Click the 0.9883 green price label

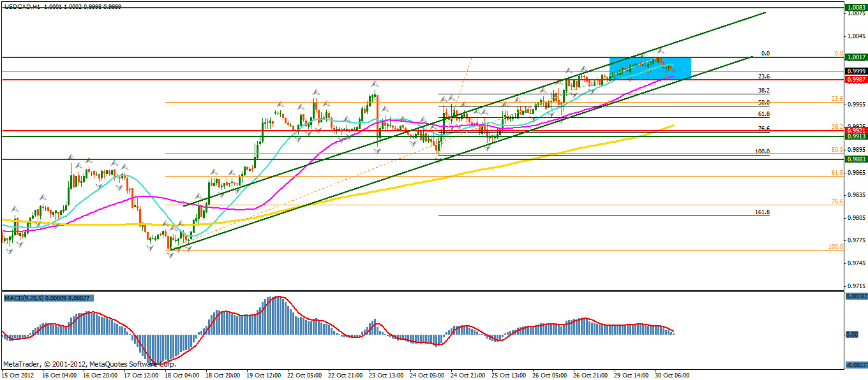pyautogui.click(x=855, y=159)
